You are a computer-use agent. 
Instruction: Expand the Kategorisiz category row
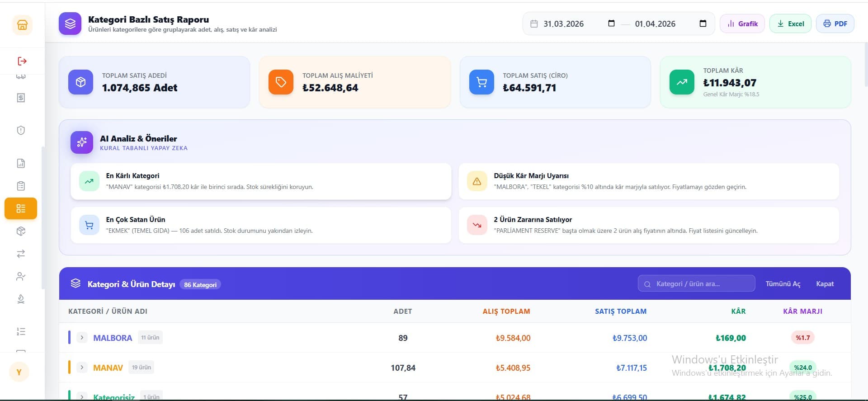point(82,397)
